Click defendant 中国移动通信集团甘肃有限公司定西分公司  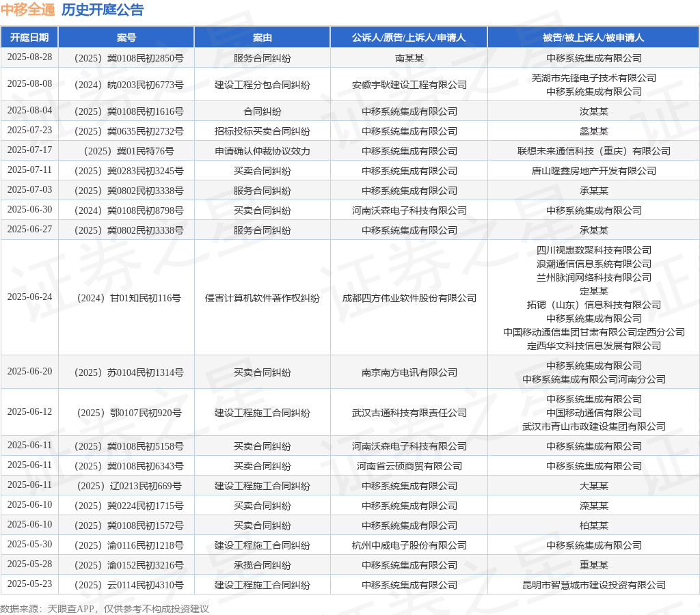[594, 332]
